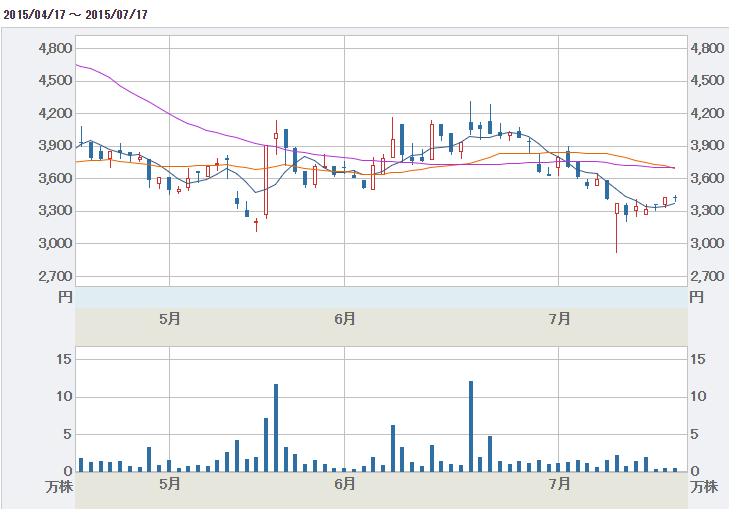Click the 3,000 label on right price axis
Viewport: 729px width, 509px height.
pos(707,243)
